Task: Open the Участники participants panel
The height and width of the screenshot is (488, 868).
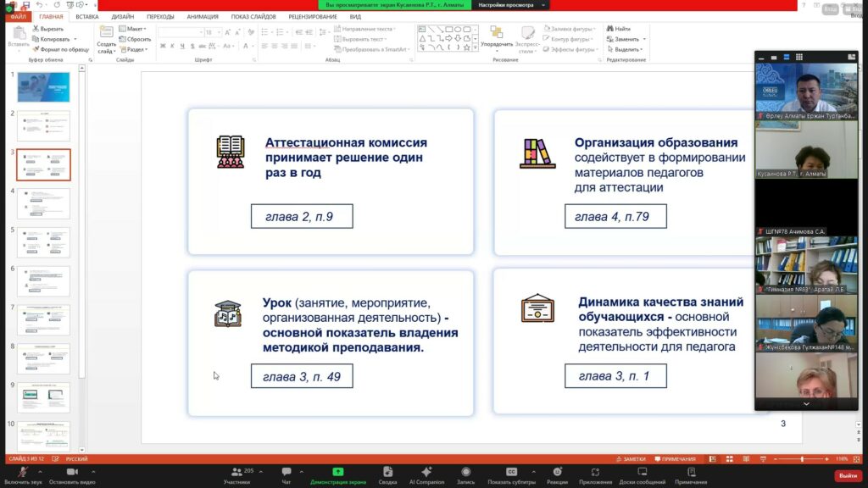Action: pos(236,472)
